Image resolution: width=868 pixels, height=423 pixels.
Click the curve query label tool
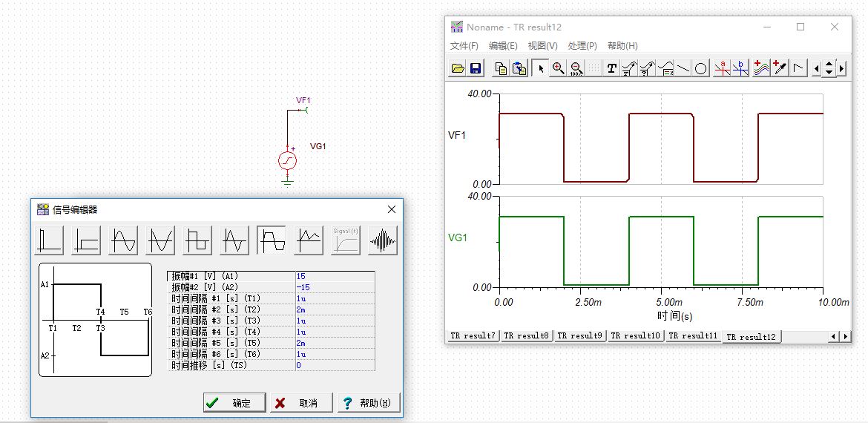[647, 68]
